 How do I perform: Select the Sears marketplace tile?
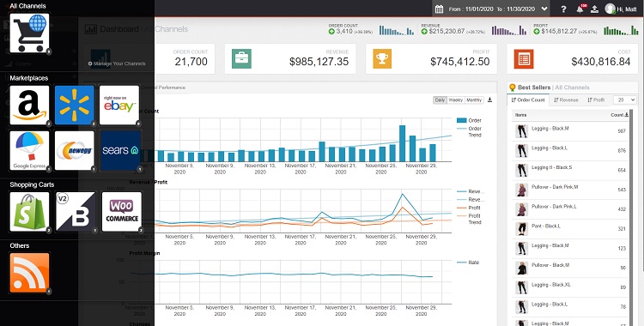[121, 150]
